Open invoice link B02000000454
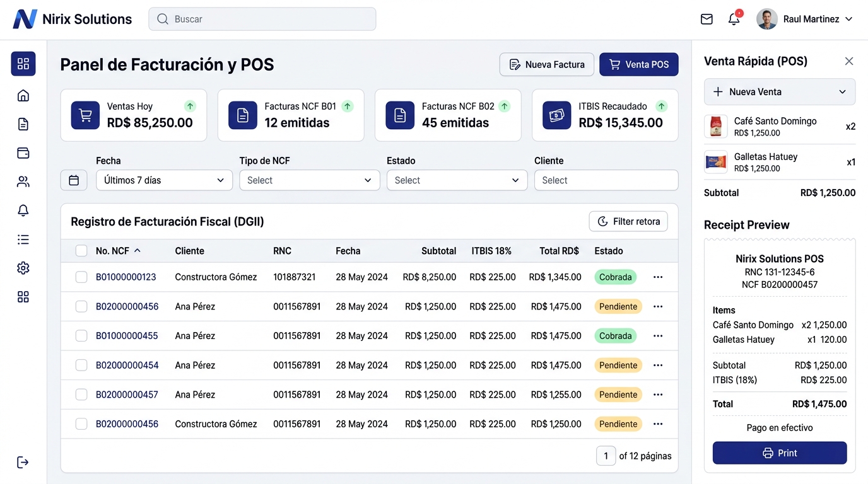 coord(127,366)
